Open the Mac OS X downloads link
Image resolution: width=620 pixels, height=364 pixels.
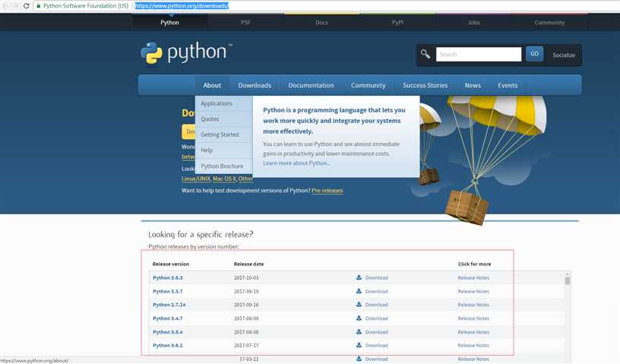(224, 179)
